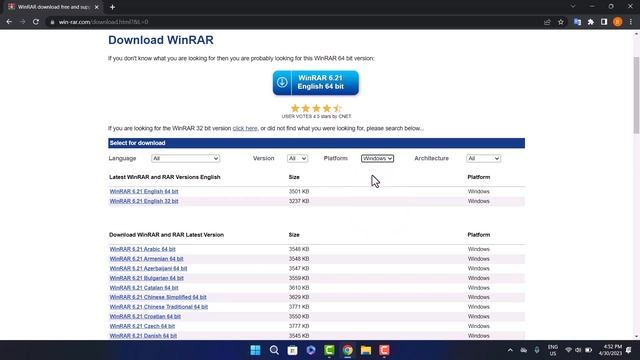
Task: Open WinRAR 6.21 Croatian 64 bit link
Action: point(145,316)
